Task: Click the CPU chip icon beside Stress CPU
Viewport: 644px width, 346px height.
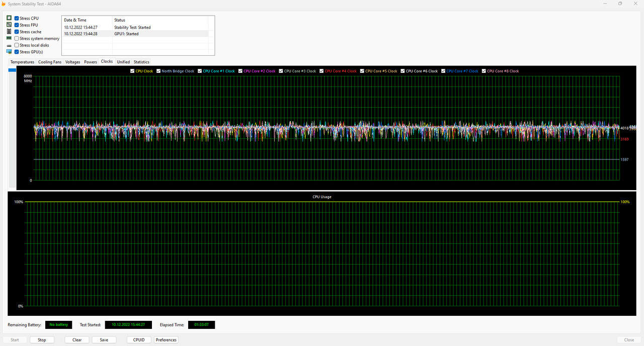Action: click(9, 18)
